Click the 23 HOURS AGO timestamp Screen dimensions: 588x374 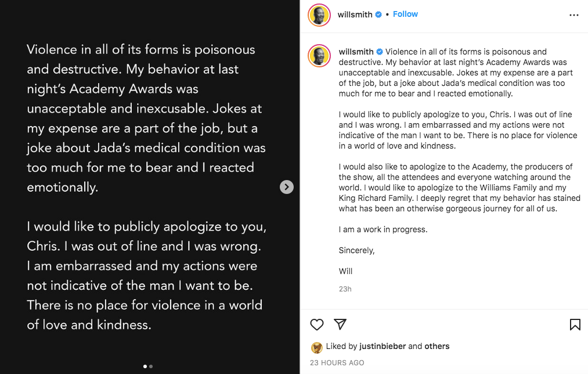click(337, 363)
